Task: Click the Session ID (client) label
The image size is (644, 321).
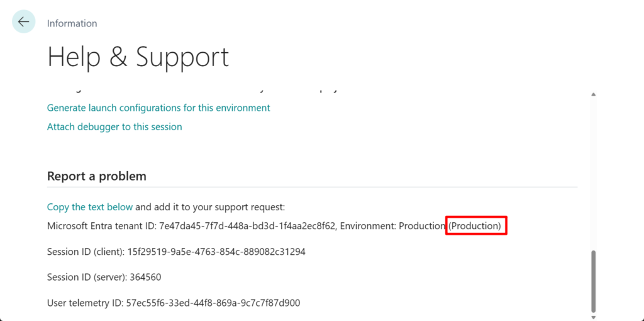Action: [x=89, y=252]
